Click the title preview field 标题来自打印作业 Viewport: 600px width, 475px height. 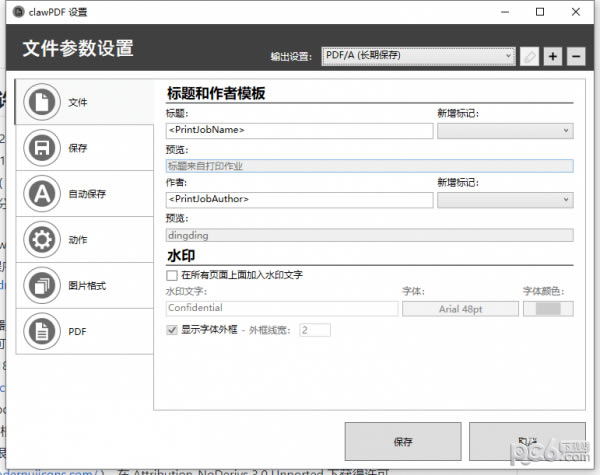click(x=370, y=166)
